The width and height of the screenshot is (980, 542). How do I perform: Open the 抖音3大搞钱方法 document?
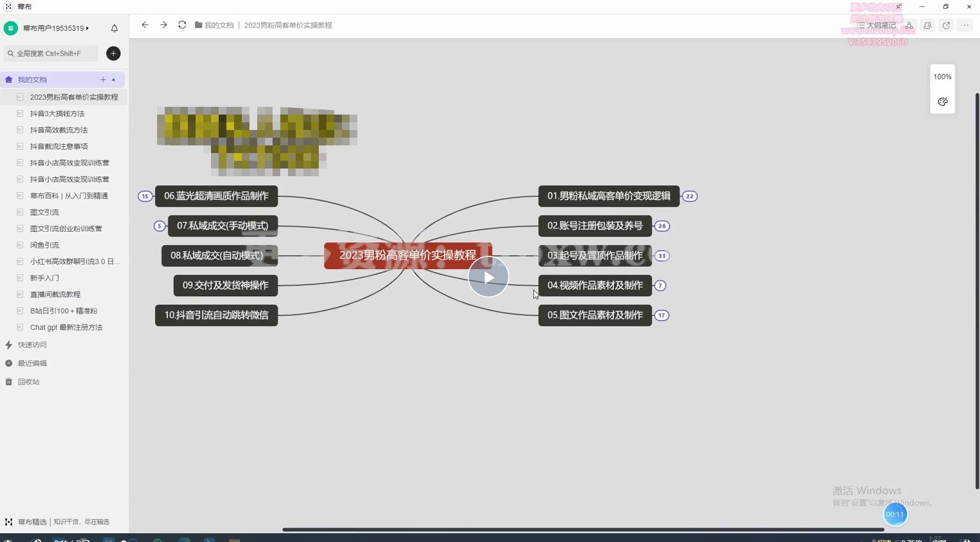point(57,114)
